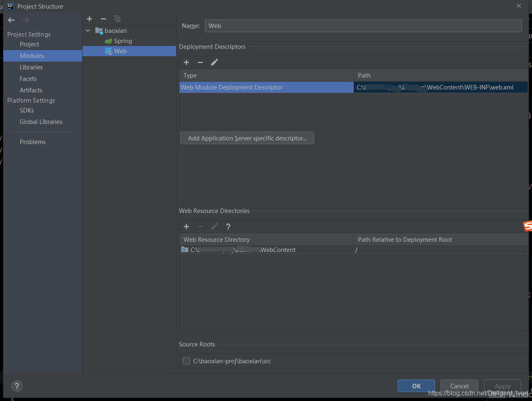
Task: Click the Web Resource Directory column header
Action: [x=266, y=240]
